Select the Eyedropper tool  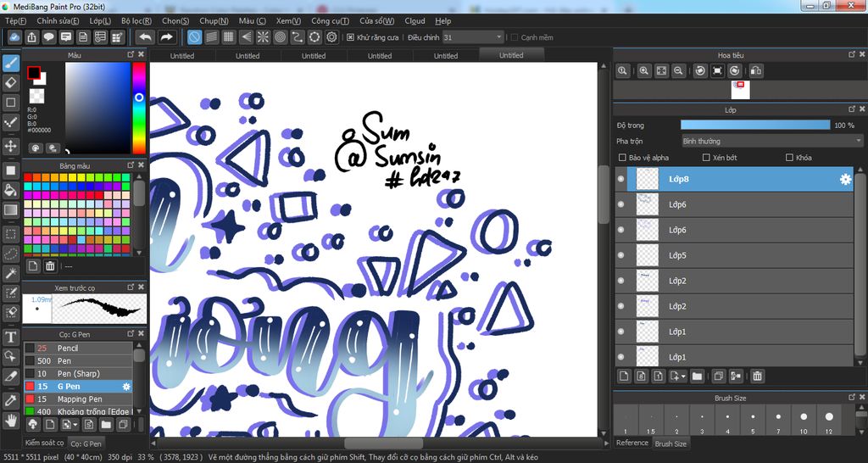pos(10,400)
